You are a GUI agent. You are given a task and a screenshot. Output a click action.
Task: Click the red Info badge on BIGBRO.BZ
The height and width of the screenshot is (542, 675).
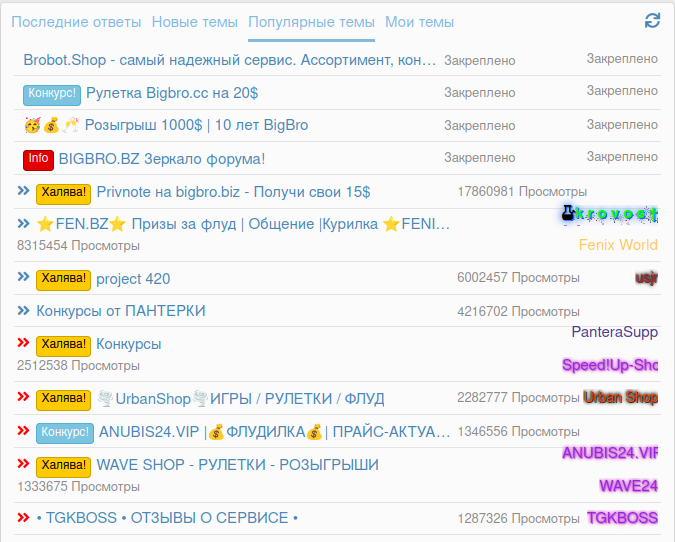point(38,160)
